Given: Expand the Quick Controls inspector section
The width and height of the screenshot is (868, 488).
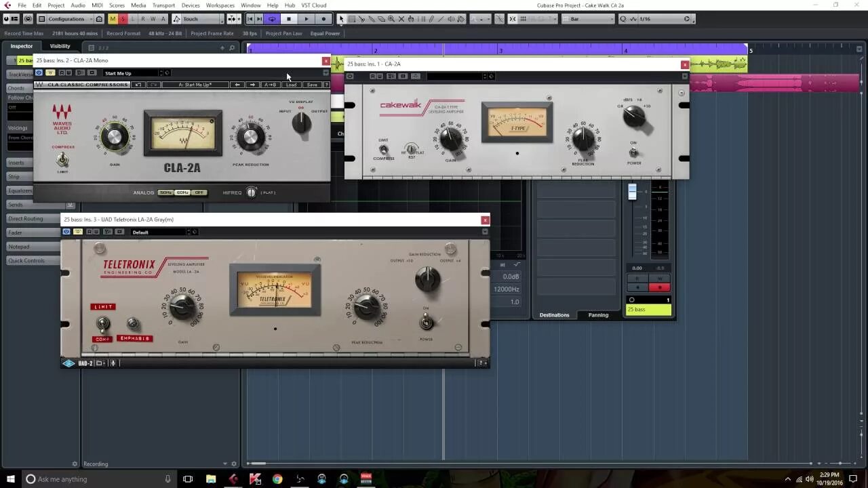Looking at the screenshot, I should click(x=34, y=260).
